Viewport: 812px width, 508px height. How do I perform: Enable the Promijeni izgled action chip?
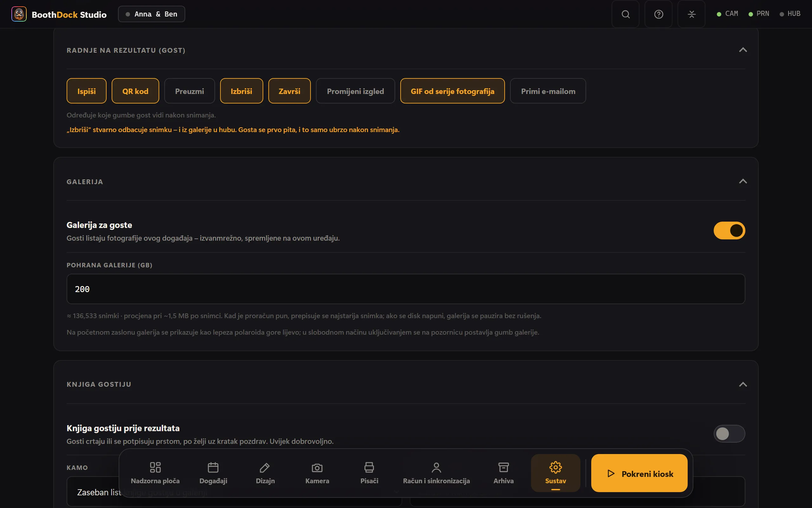pyautogui.click(x=355, y=91)
